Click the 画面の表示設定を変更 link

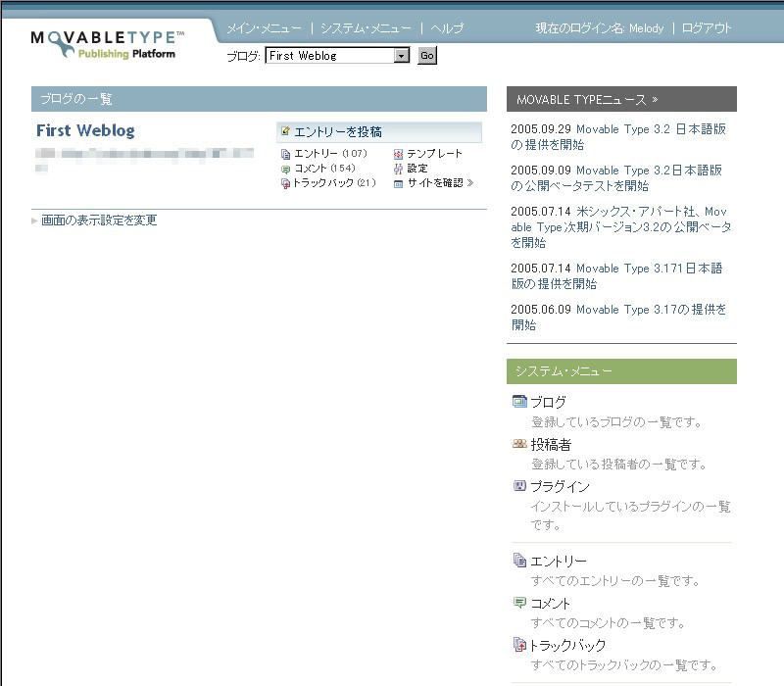click(99, 220)
